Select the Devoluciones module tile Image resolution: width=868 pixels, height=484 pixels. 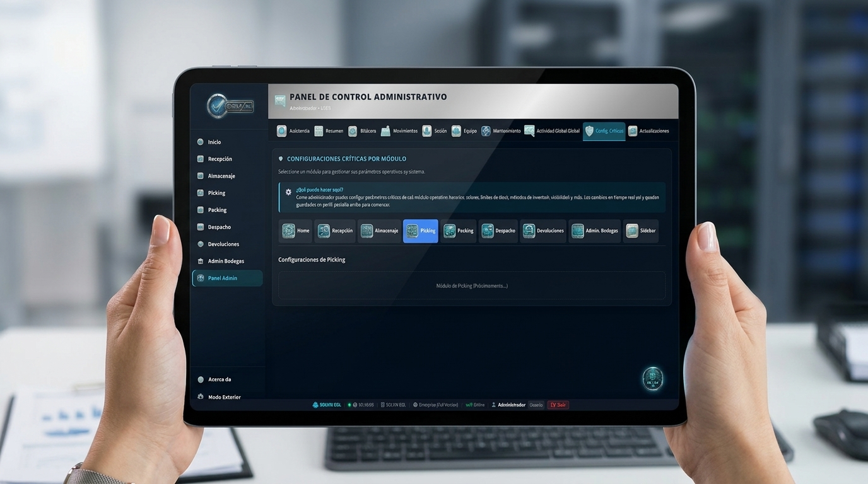(543, 231)
